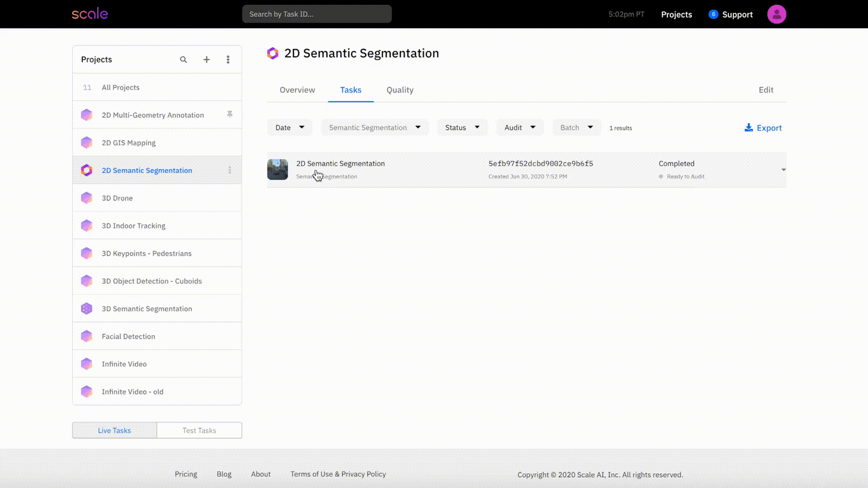Open the Audit filter dropdown
868x488 pixels.
tap(519, 127)
